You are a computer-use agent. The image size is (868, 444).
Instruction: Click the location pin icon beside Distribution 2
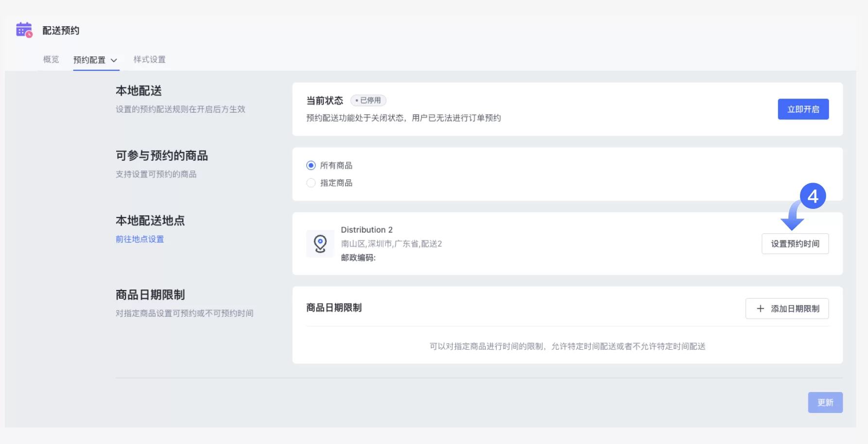pyautogui.click(x=320, y=243)
